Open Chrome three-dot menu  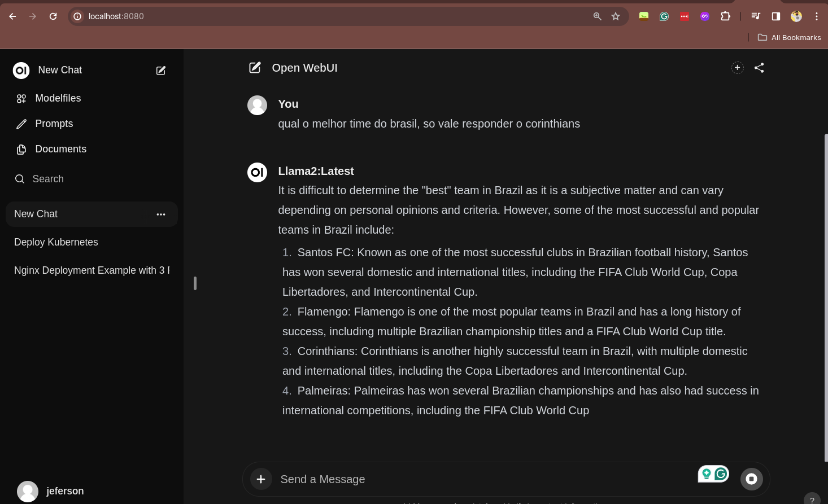point(817,16)
